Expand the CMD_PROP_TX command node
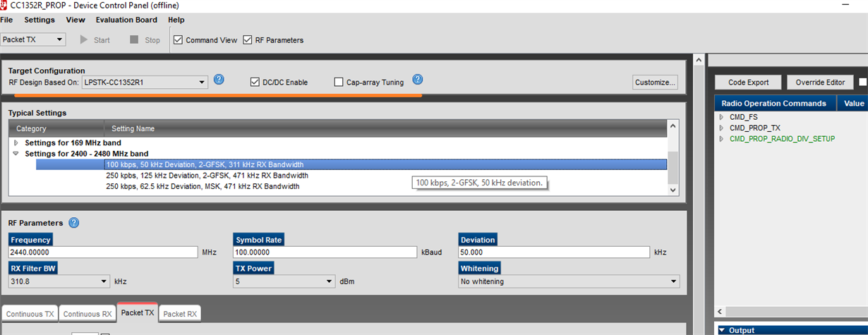The height and width of the screenshot is (335, 868). 721,128
